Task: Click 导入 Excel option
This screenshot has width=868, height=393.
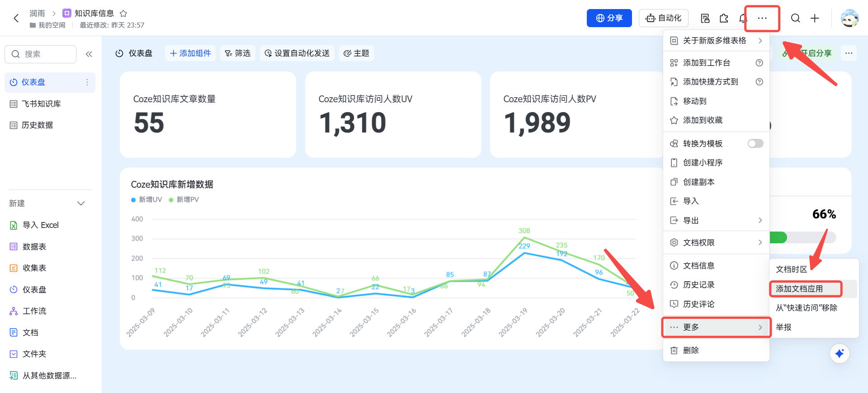Action: click(40, 225)
